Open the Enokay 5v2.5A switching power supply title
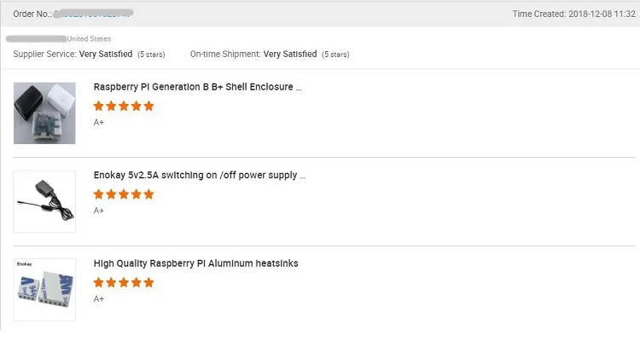This screenshot has height=364, width=640. (199, 176)
